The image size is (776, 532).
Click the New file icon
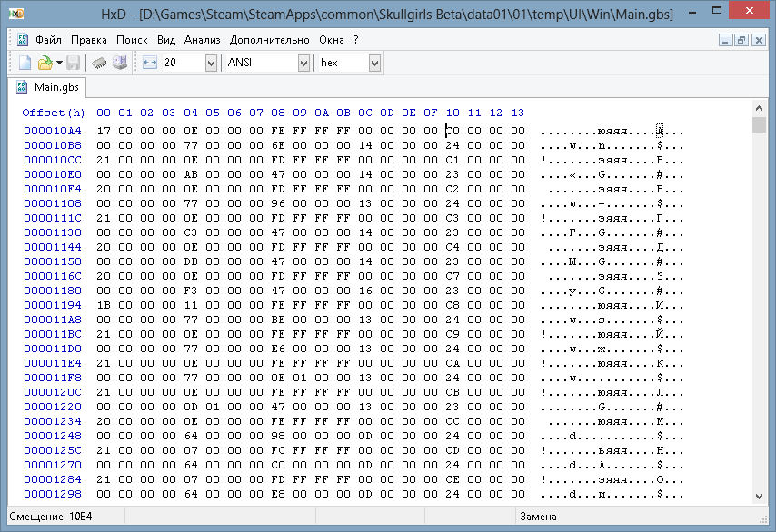pyautogui.click(x=25, y=63)
